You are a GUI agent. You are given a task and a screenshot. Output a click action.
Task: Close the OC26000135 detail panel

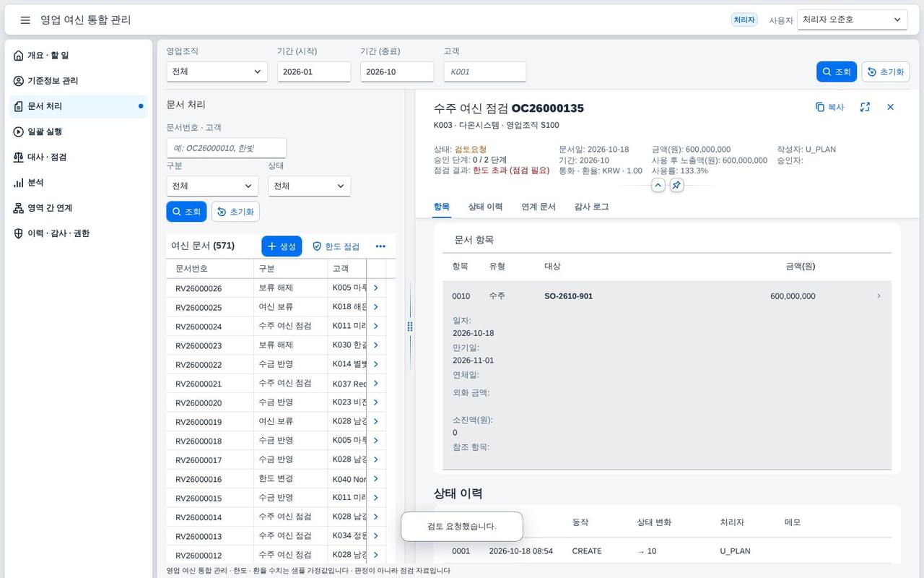coord(890,107)
